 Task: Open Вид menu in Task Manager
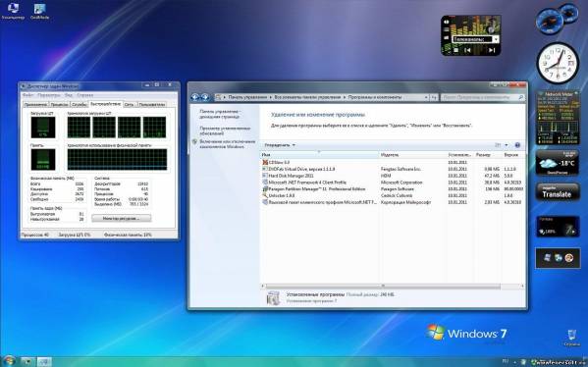(68, 95)
